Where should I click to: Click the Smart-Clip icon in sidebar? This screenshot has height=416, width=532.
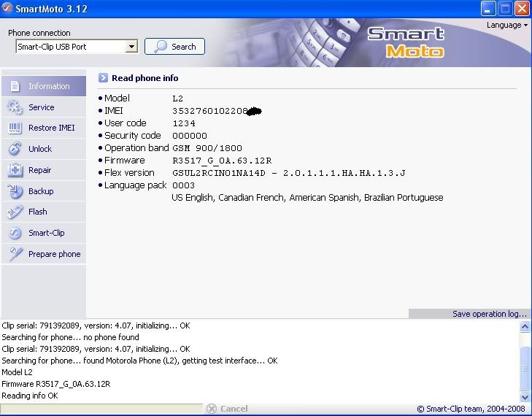click(15, 233)
